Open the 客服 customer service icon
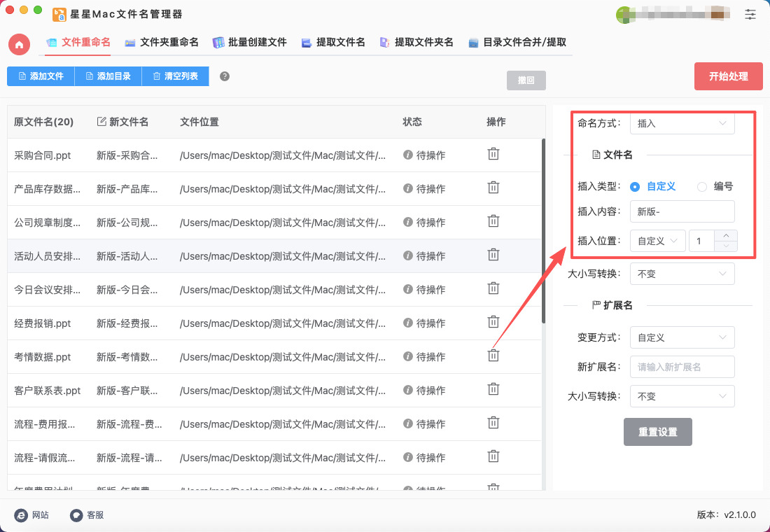The image size is (770, 532). tap(77, 515)
